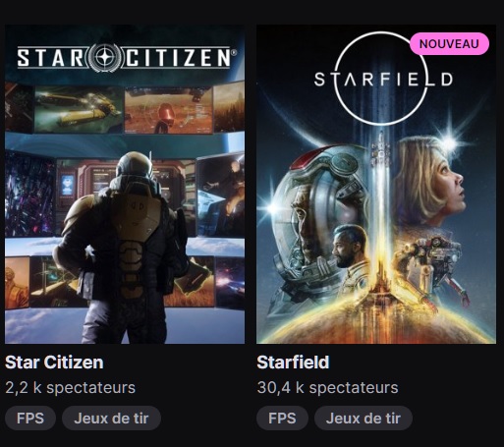Screen dimensions: 504x447
Task: Click the 2,2 k spectateurs viewer count
Action: click(x=70, y=387)
